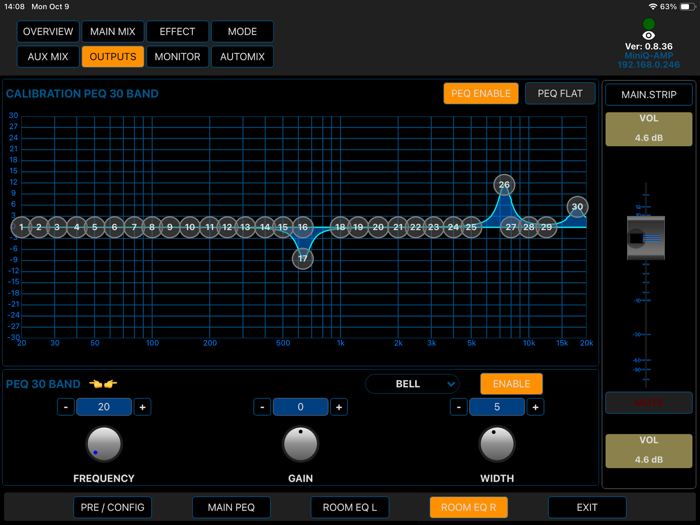Select EQ band node 29
This screenshot has height=525, width=700.
pos(546,227)
